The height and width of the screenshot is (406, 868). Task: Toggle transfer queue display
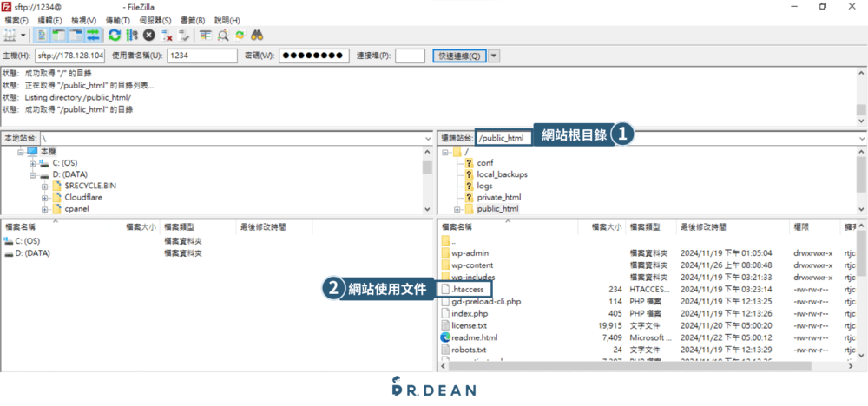tap(93, 36)
